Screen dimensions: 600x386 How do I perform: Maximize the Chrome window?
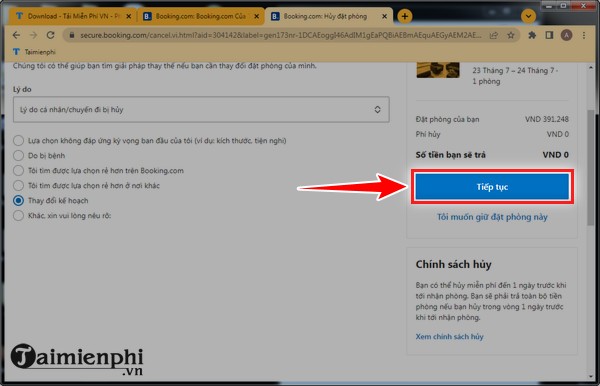click(564, 6)
